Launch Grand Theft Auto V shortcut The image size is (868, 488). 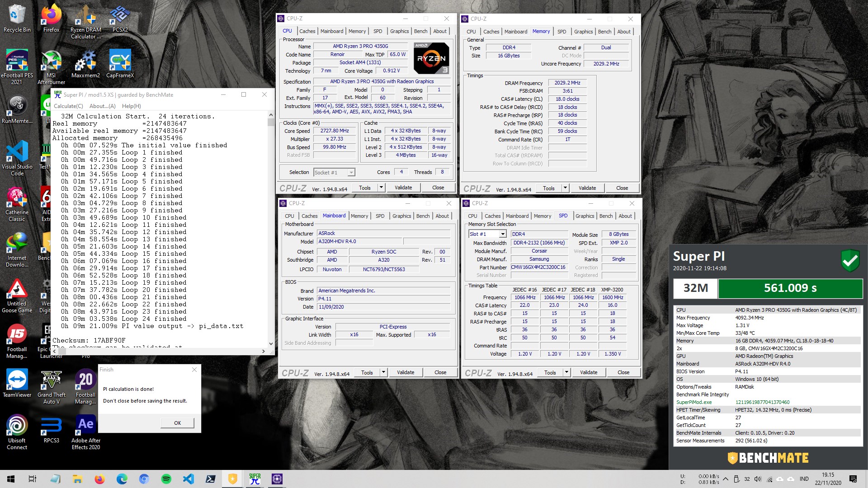pyautogui.click(x=51, y=387)
